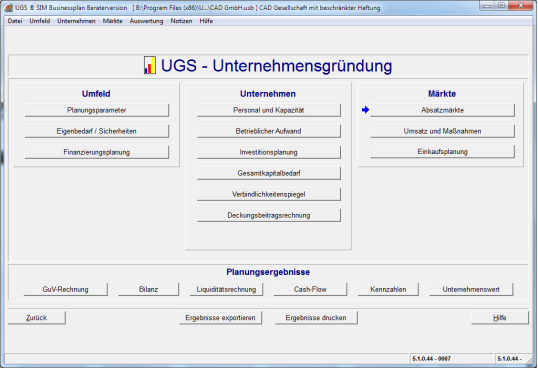Click Umsatz und Maßnahmen
This screenshot has width=538, height=368.
[x=443, y=131]
